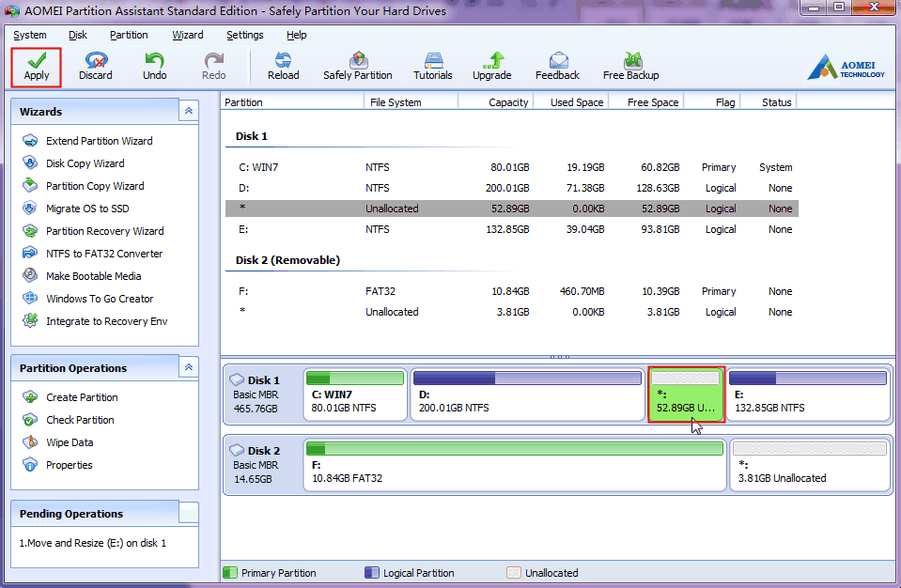Click the Apply checkmark icon
Viewport: 901px width, 588px height.
point(37,60)
